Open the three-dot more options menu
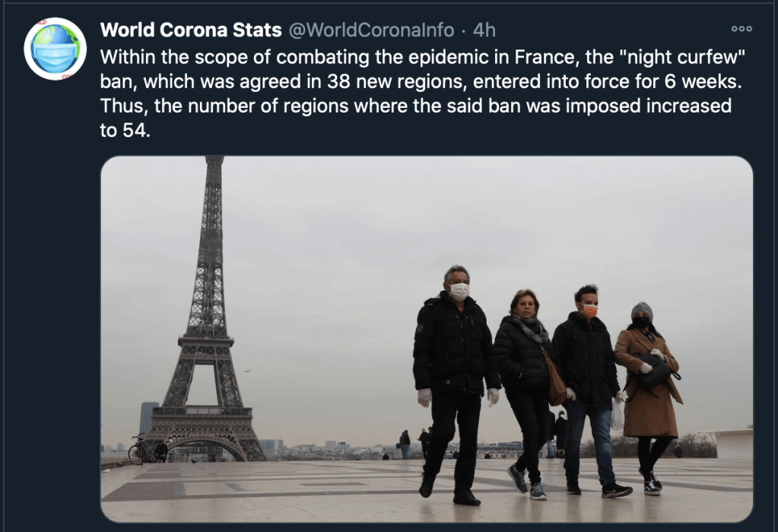This screenshot has width=778, height=532. (x=741, y=29)
